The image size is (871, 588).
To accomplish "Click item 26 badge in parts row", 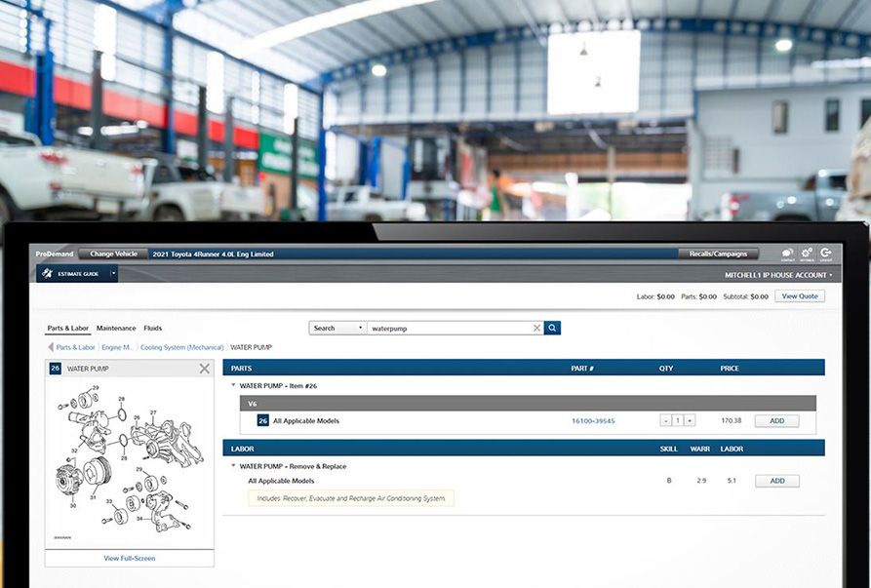I will (x=262, y=420).
